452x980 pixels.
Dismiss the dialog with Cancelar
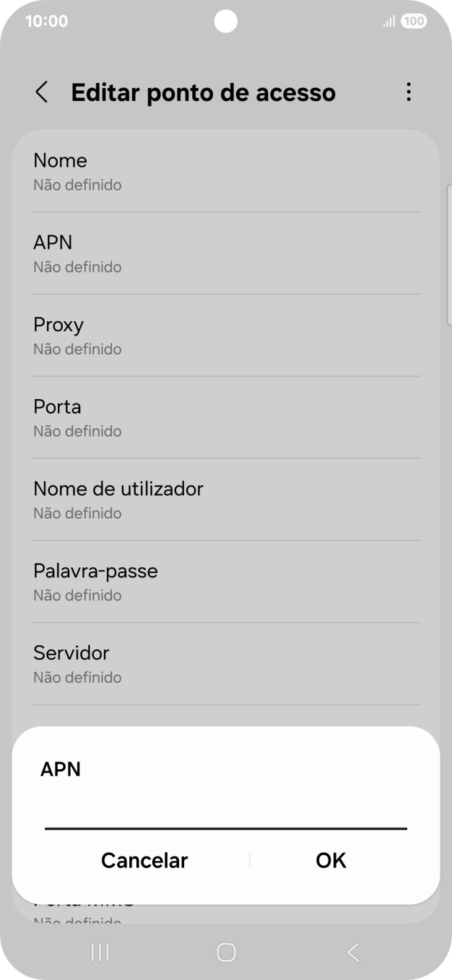(144, 860)
